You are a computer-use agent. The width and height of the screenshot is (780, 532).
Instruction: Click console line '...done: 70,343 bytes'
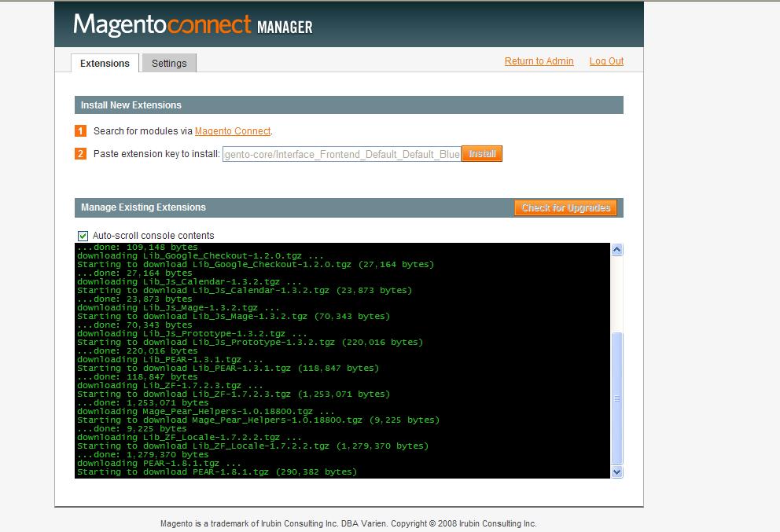coord(134,325)
